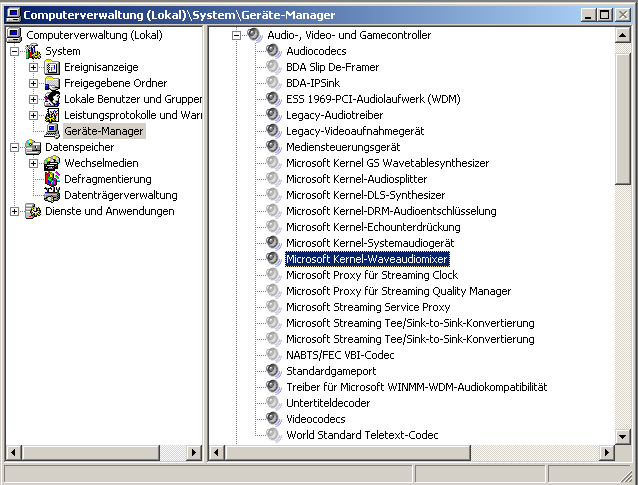Click the left pane horizontal scrollbar thumb
This screenshot has height=485, width=638.
point(91,452)
